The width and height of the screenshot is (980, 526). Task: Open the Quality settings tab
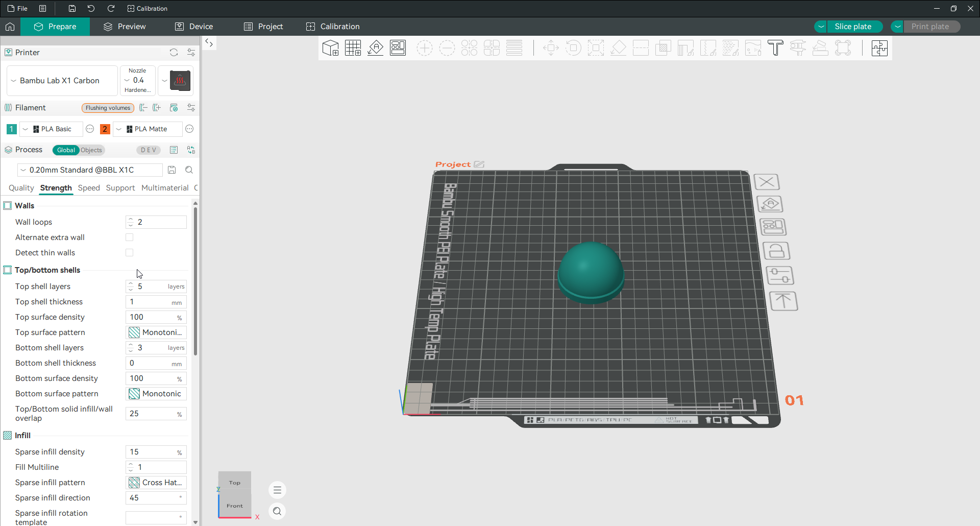[21, 188]
